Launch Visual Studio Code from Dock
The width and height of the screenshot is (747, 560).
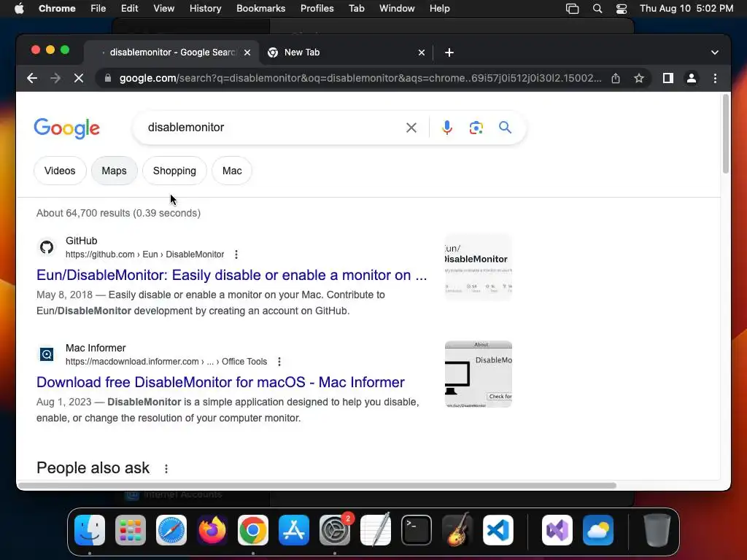click(x=498, y=530)
